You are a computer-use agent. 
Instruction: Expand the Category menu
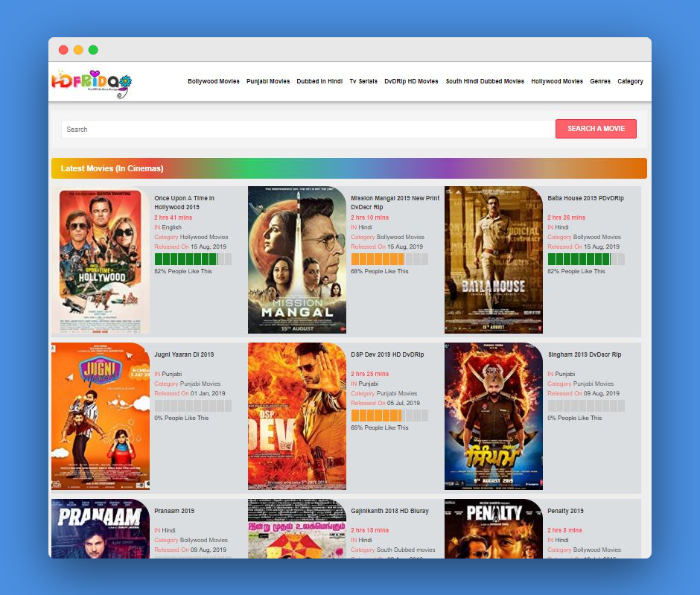point(630,81)
